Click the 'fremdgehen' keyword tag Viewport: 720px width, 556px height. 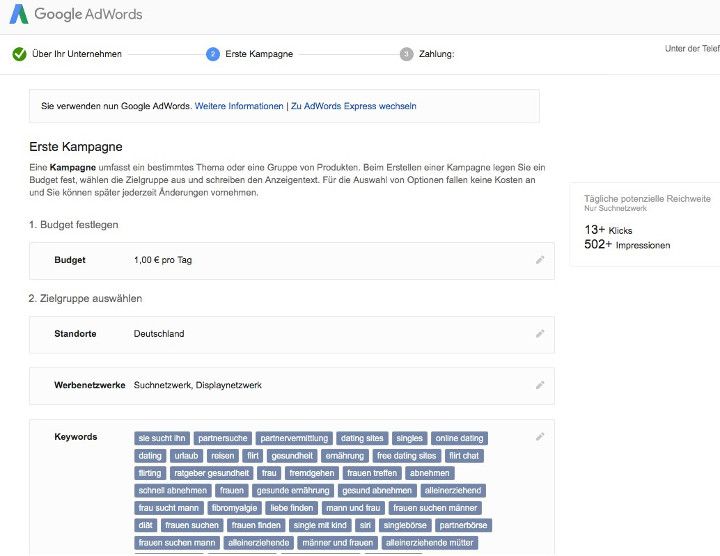click(x=312, y=473)
